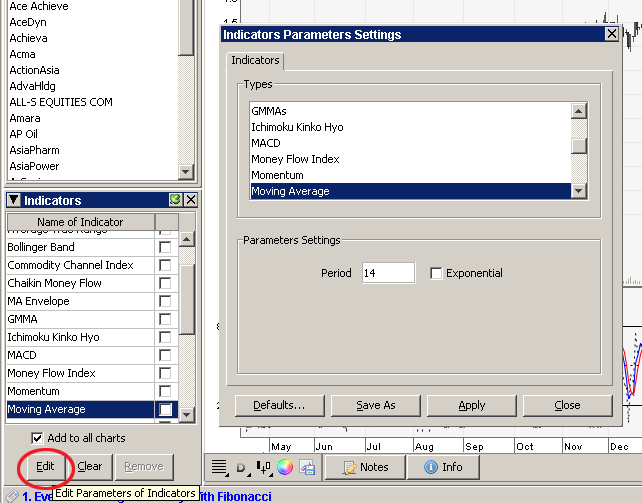Click the 'D' period selector icon

(241, 467)
